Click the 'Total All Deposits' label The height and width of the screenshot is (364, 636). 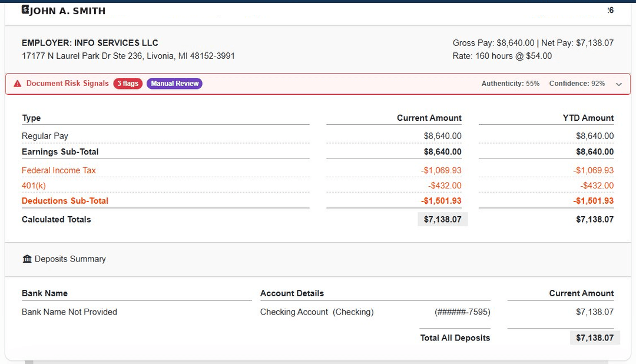click(455, 338)
